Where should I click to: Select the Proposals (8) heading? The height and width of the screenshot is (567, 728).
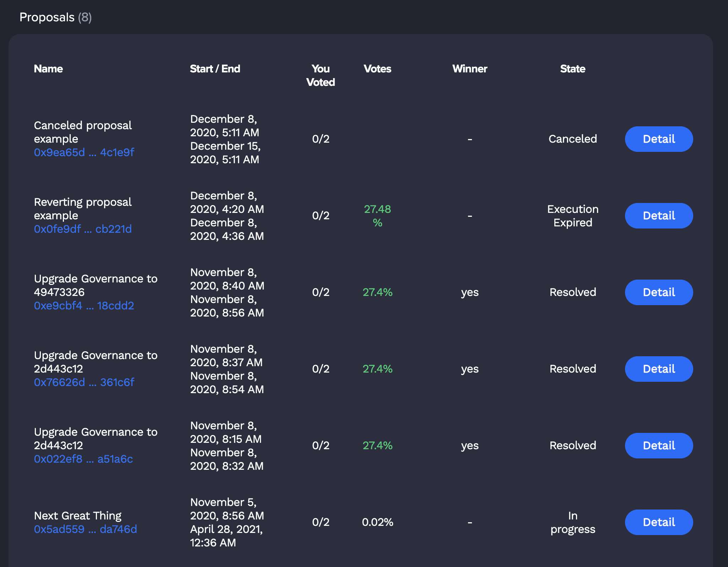(x=56, y=17)
